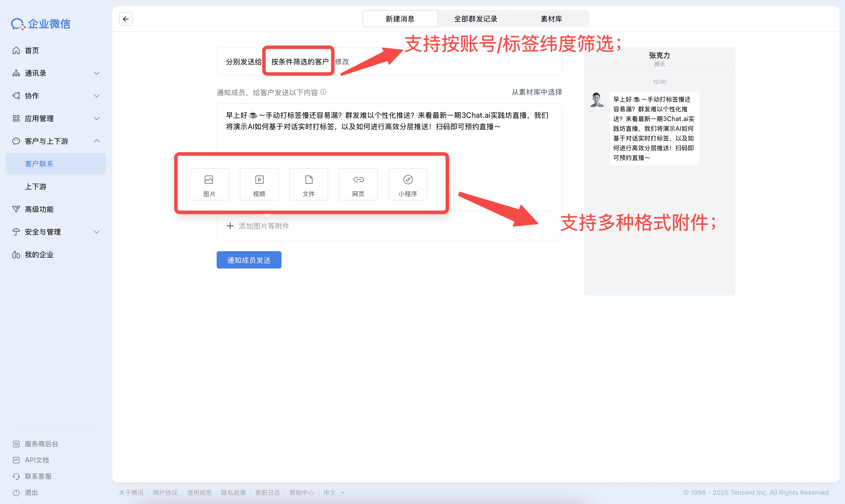Click the plus icon for 添加图片等附件

230,226
